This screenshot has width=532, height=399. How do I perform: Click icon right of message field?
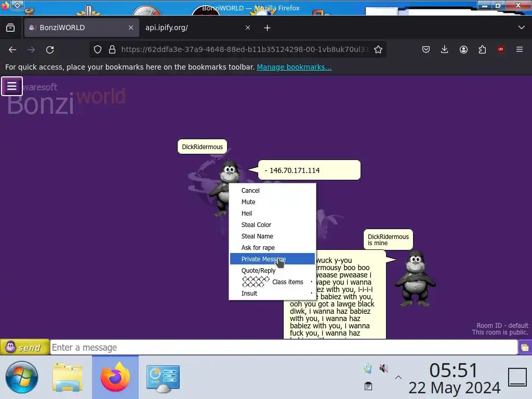[x=525, y=348]
